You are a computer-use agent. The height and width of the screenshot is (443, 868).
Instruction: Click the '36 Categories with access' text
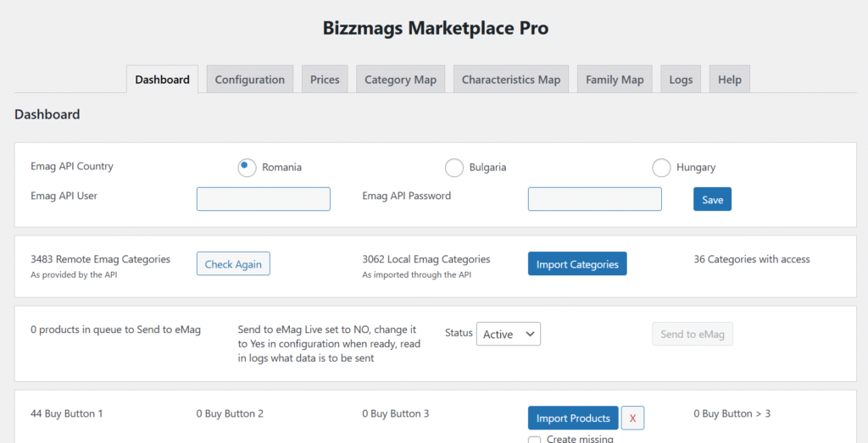752,259
